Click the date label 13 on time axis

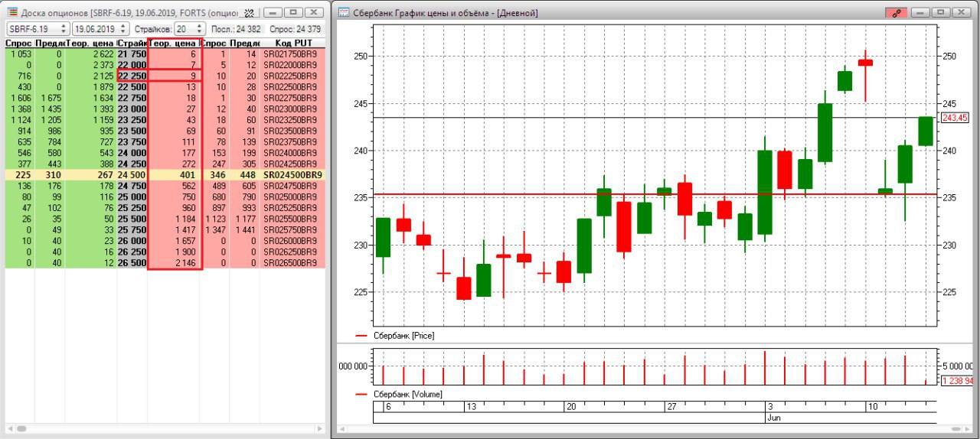[x=472, y=407]
